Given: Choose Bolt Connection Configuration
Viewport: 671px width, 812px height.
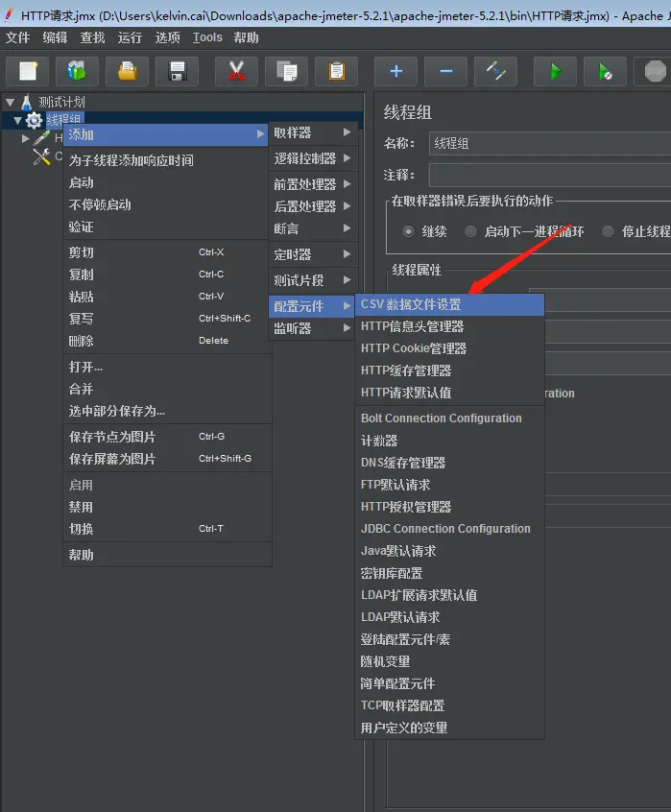Looking at the screenshot, I should 449,418.
